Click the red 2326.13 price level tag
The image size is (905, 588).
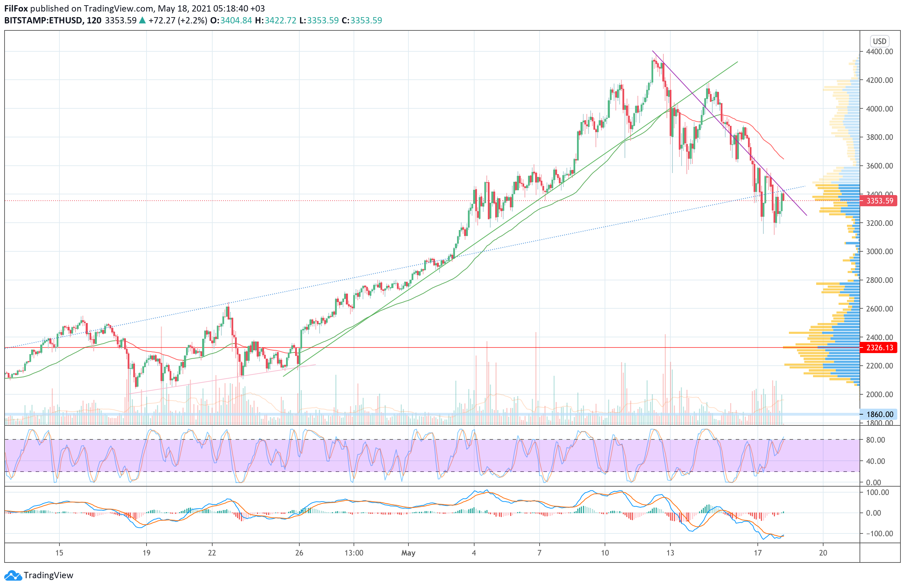coord(879,347)
